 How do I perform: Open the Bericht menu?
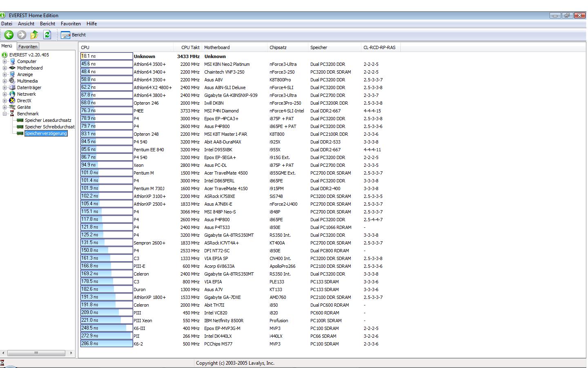47,24
